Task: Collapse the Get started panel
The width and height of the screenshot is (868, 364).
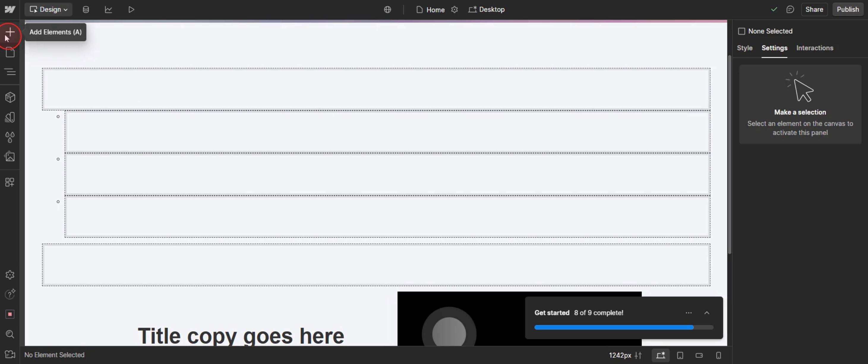Action: 707,313
